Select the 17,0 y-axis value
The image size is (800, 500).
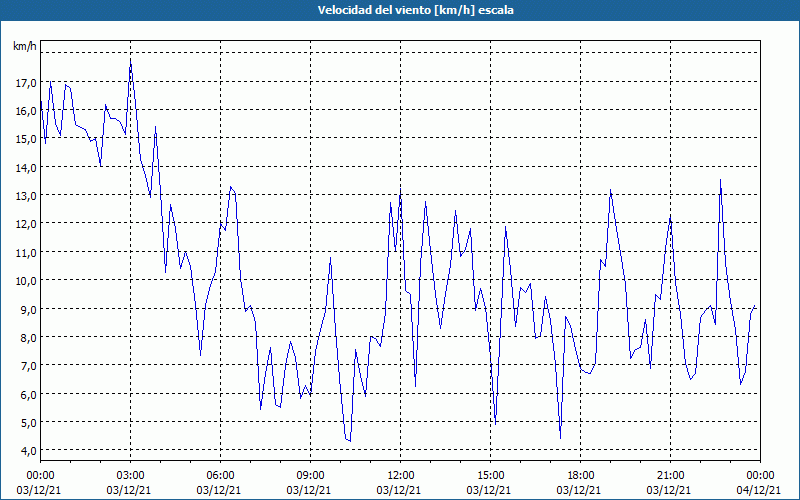26,82
